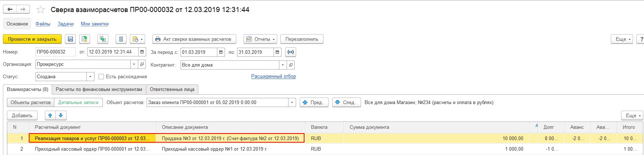Open the Расчеты по финансовым инструментам tab
Viewport: 644px width, 155px height.
[x=99, y=89]
